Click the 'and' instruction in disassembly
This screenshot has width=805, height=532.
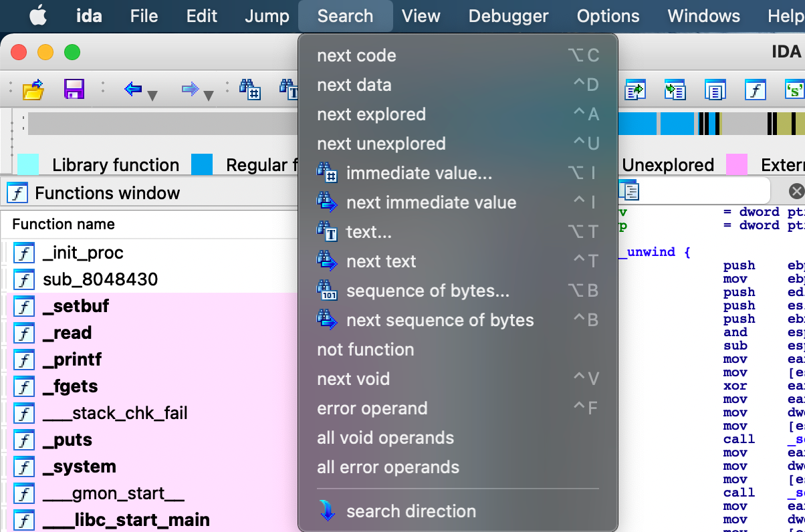[735, 332]
